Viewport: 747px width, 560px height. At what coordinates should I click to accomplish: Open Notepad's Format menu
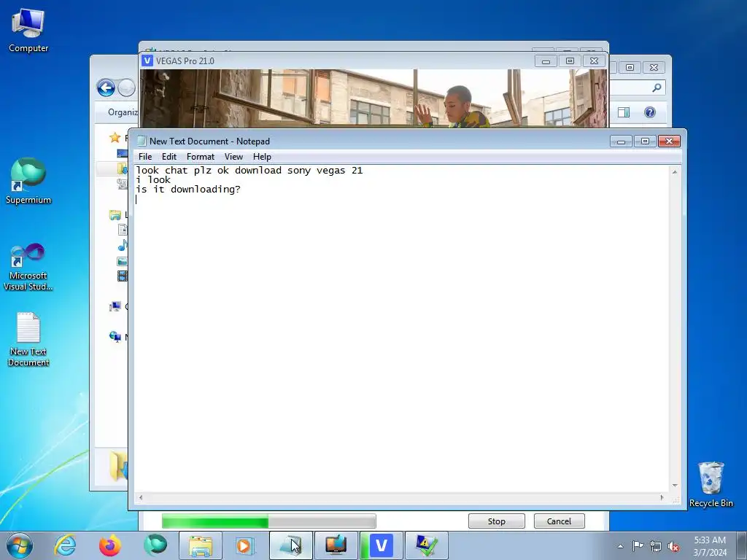(201, 157)
